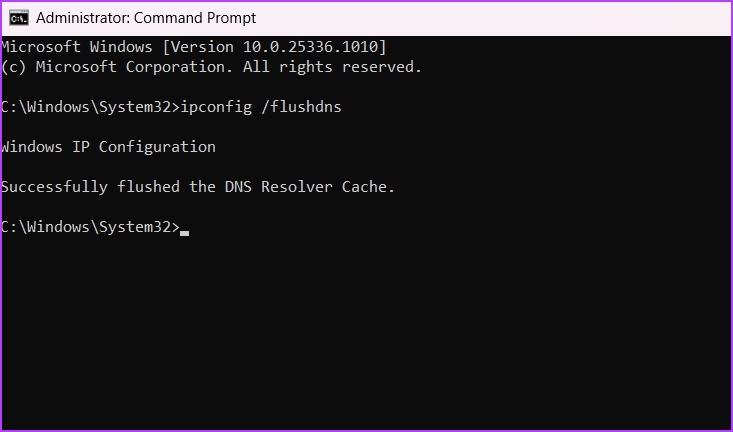733x432 pixels.
Task: Click the 'Microsoft Corporation' copyright text
Action: pyautogui.click(x=134, y=67)
